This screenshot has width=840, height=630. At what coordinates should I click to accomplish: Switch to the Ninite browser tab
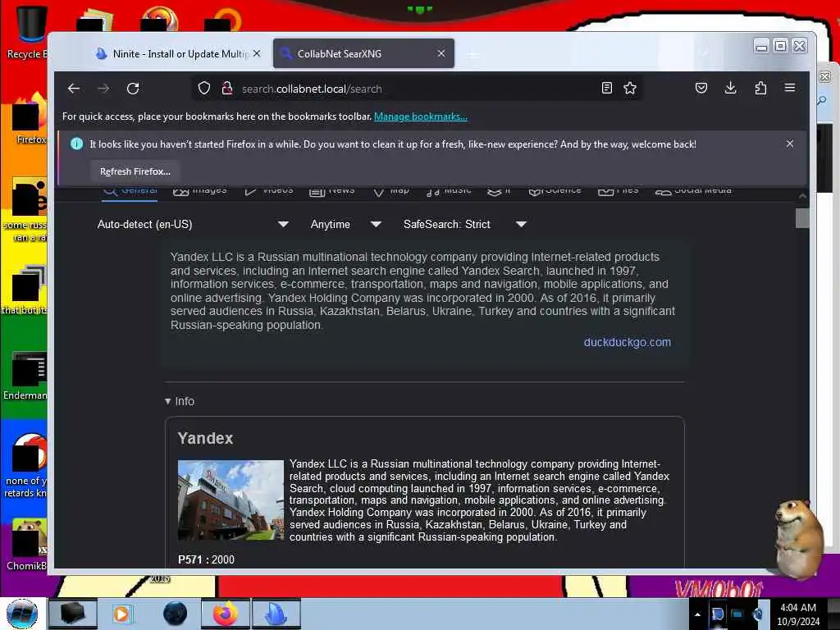tap(179, 53)
